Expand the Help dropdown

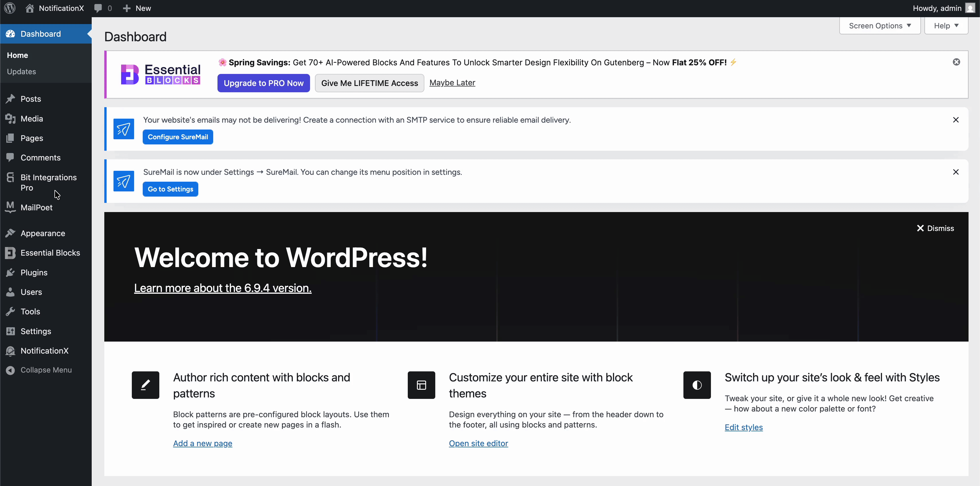coord(946,26)
